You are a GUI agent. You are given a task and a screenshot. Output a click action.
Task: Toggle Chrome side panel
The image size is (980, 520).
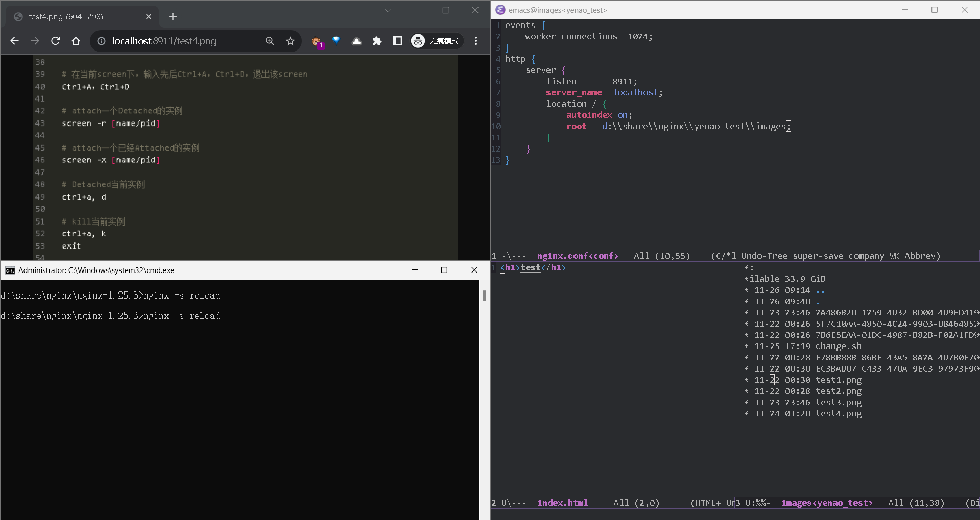pos(397,41)
